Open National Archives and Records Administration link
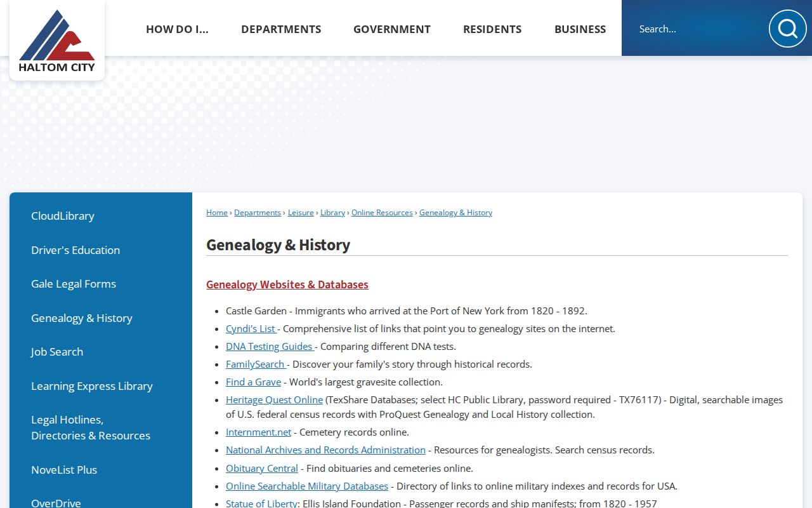812x508 pixels. pos(325,450)
